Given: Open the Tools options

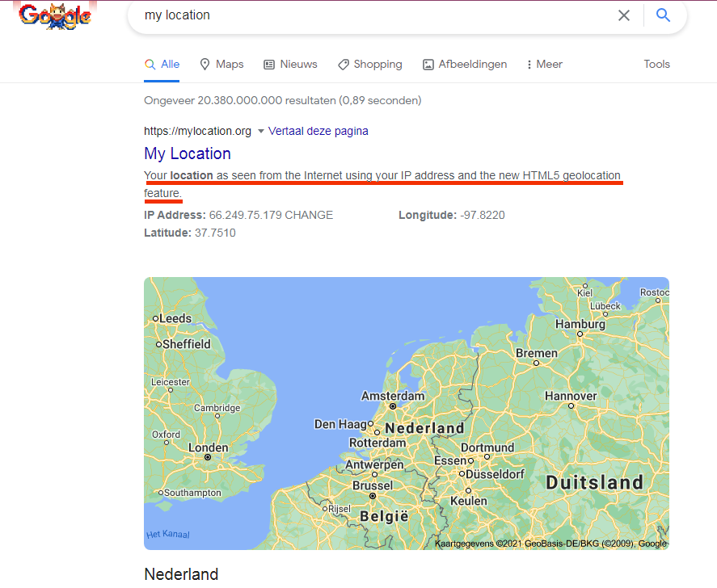Looking at the screenshot, I should pos(656,65).
